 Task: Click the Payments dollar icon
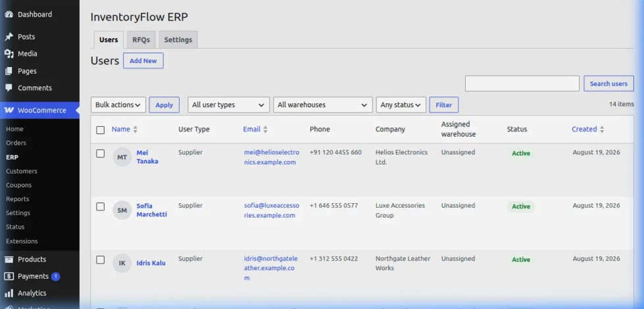click(9, 276)
